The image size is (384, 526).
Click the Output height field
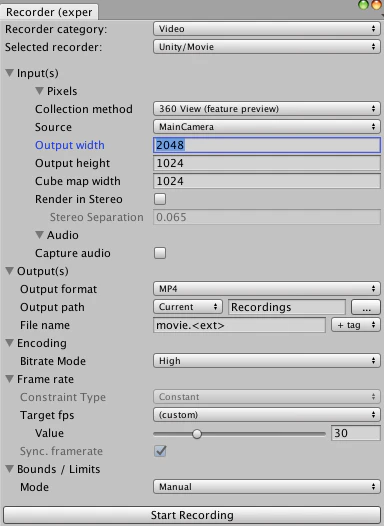point(267,163)
